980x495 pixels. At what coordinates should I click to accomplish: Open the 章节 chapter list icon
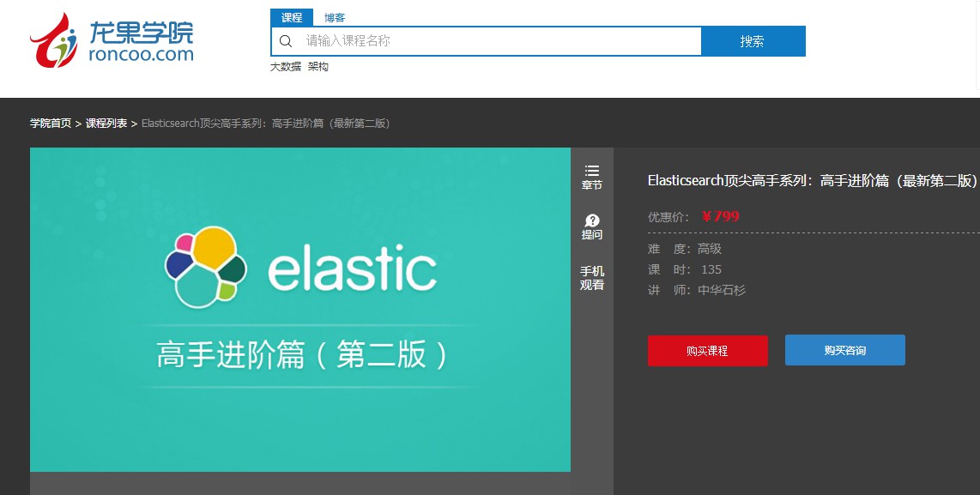click(592, 178)
